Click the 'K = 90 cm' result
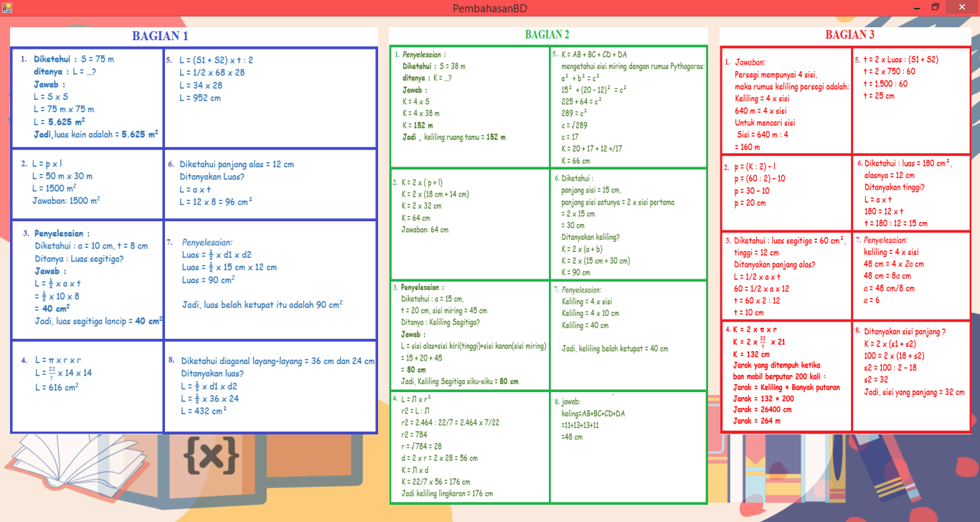 (576, 273)
